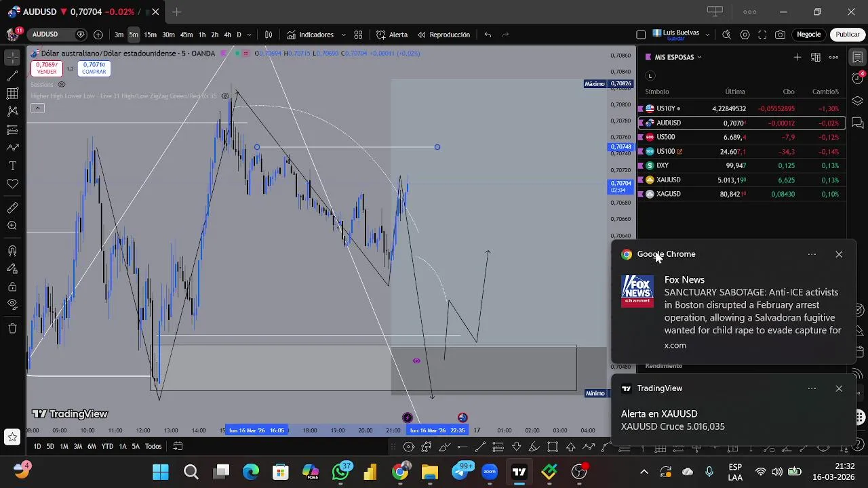Viewport: 868px width, 488px height.
Task: Select the XAUUSD watchlist row
Action: pos(743,180)
